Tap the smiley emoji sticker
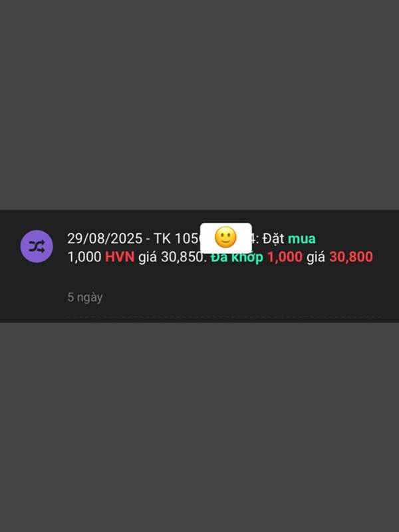 coord(225,238)
